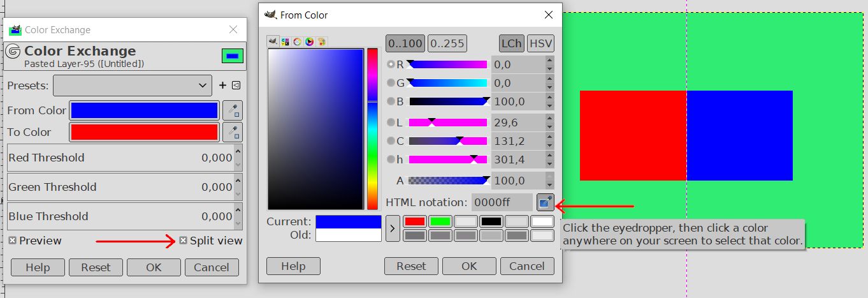Click the HTML notation field 0000ff
Screen dimensions: 868x298
click(502, 202)
